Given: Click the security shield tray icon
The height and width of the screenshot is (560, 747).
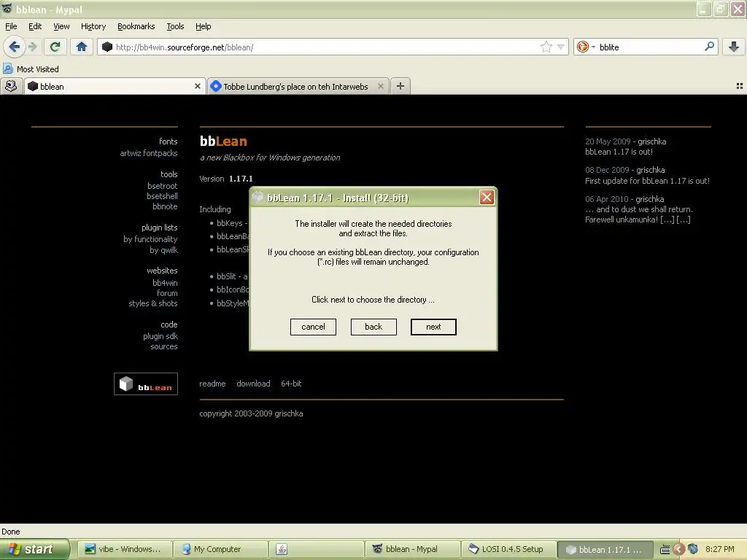Looking at the screenshot, I should pos(693,549).
